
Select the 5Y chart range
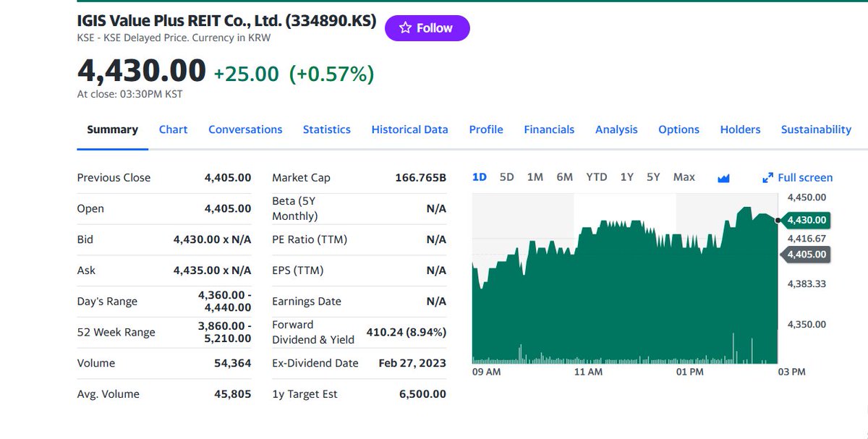click(653, 177)
